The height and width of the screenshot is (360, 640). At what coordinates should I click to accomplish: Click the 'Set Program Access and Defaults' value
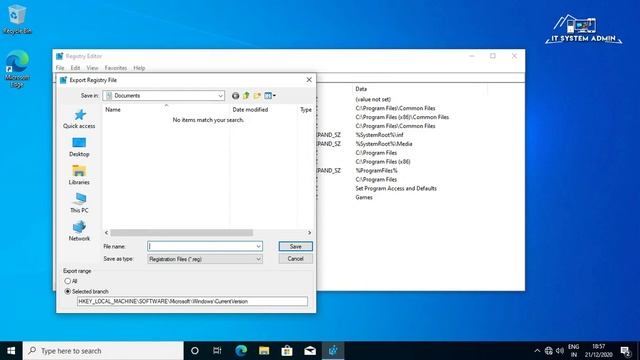click(396, 188)
